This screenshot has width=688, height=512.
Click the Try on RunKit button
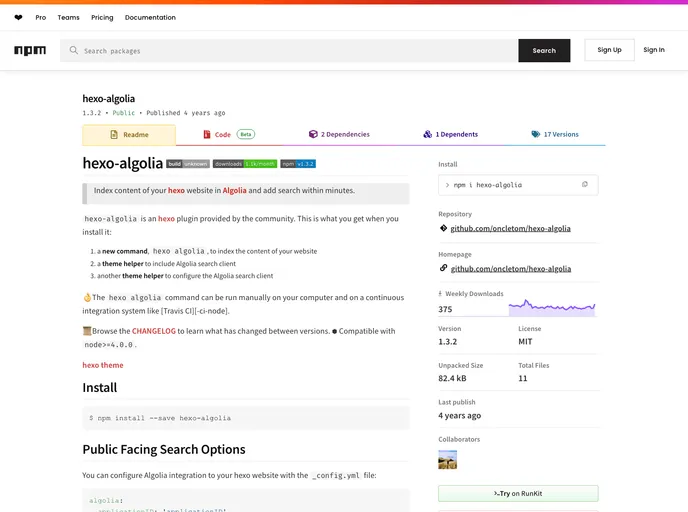click(518, 494)
